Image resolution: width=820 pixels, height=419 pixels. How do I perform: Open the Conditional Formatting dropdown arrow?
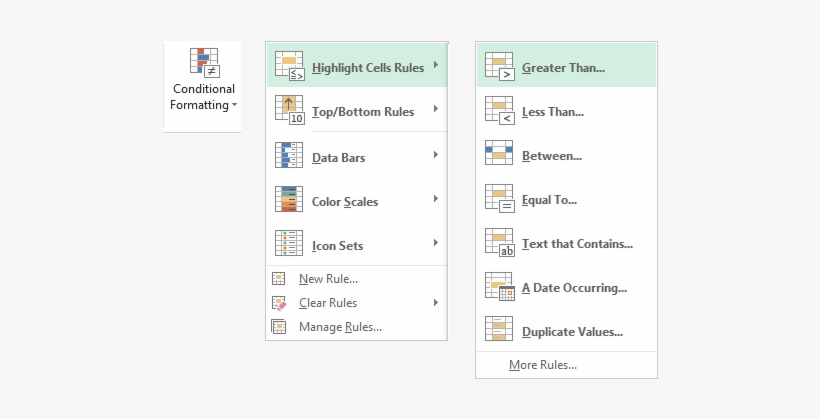[234, 105]
